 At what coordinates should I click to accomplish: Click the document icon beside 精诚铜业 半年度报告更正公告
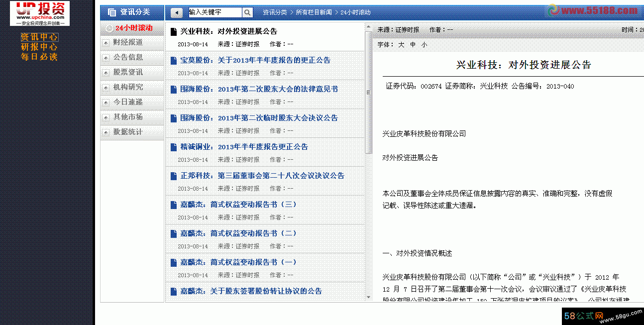[x=174, y=147]
